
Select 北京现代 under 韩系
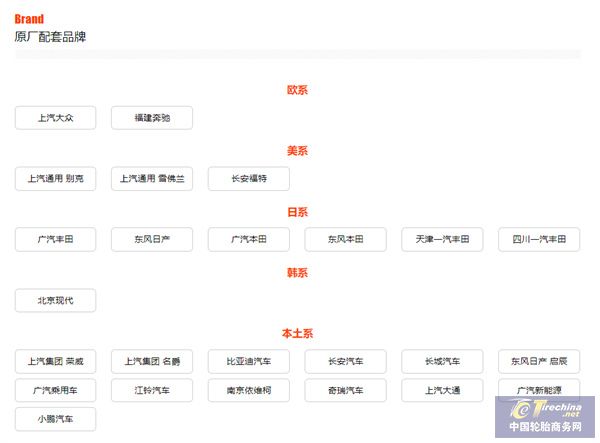(x=55, y=300)
